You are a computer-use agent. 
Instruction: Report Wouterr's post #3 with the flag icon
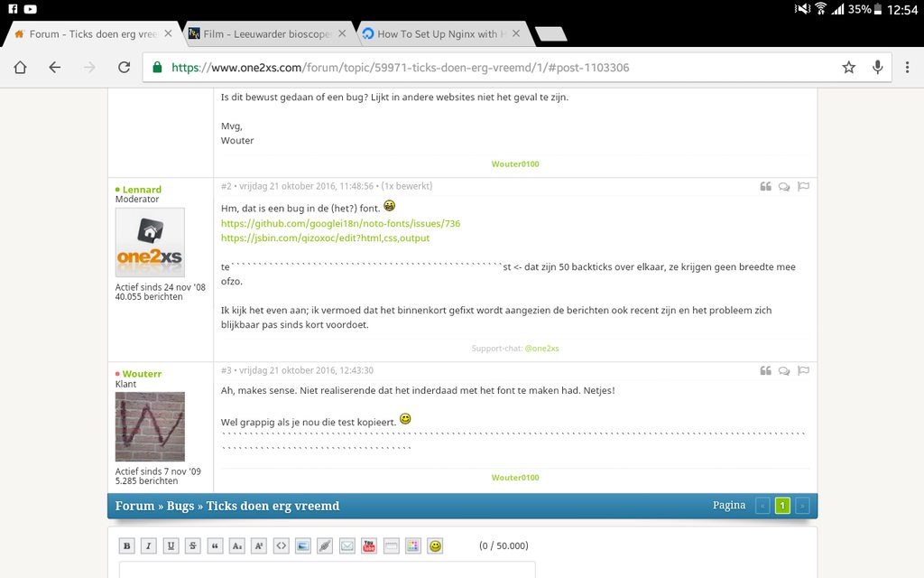pyautogui.click(x=802, y=370)
